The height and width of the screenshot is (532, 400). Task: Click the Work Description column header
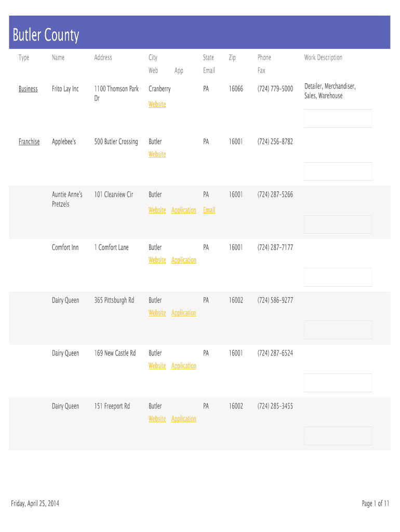click(x=323, y=58)
